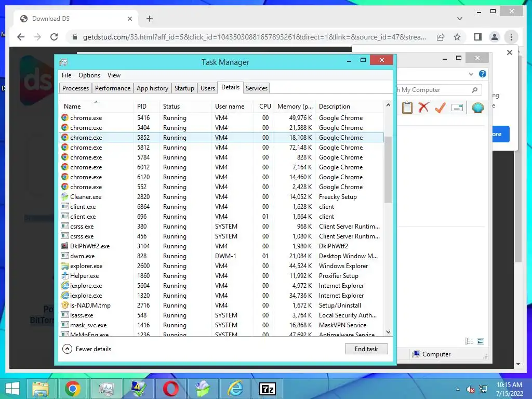
Task: Select Helper.exe Proxifier Setup row
Action: [221, 275]
